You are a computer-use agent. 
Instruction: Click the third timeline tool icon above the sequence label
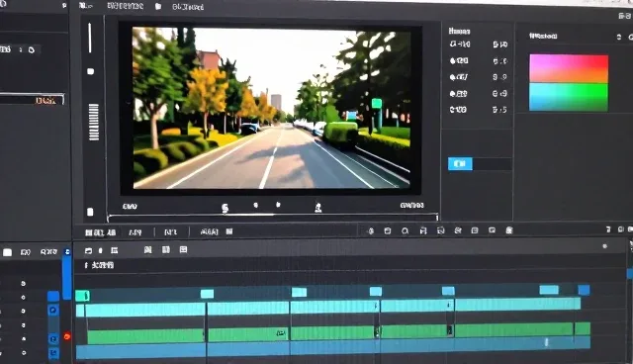click(x=115, y=250)
